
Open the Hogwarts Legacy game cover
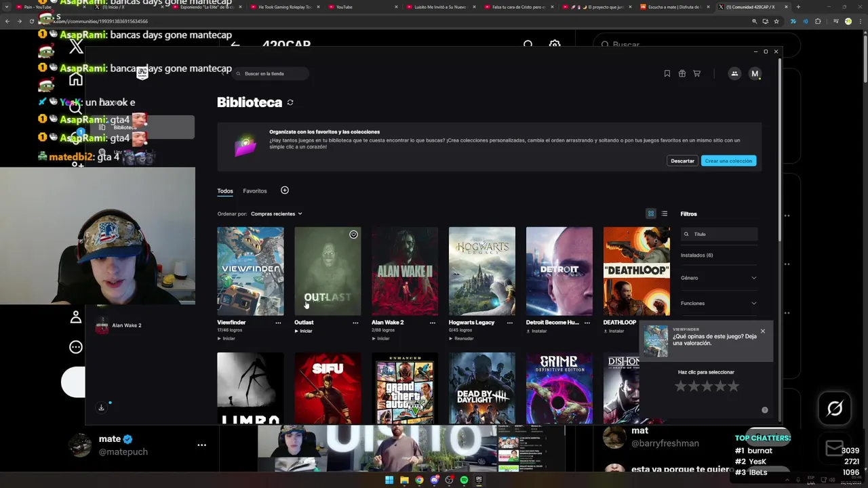[482, 271]
